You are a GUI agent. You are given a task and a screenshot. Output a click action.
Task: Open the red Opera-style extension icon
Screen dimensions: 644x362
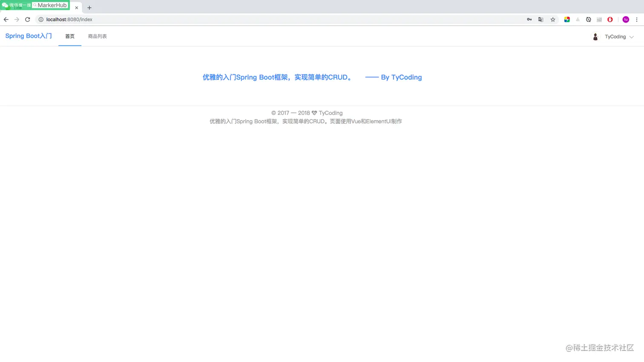[610, 20]
